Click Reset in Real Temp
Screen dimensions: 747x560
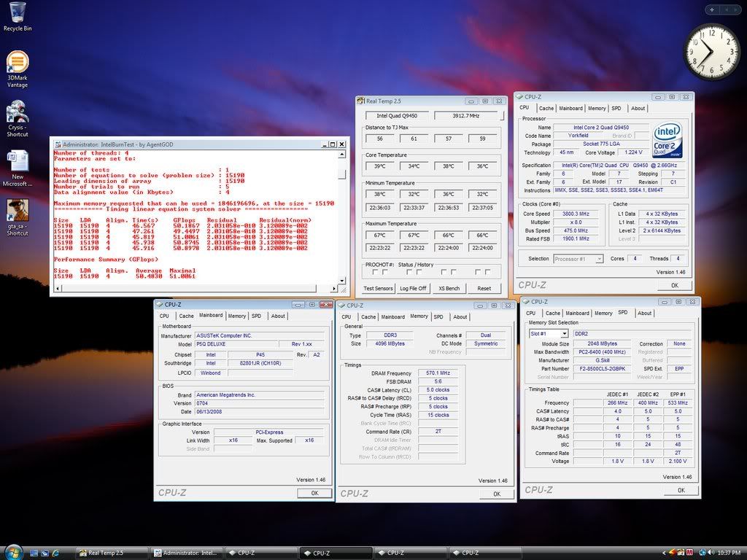(x=484, y=289)
